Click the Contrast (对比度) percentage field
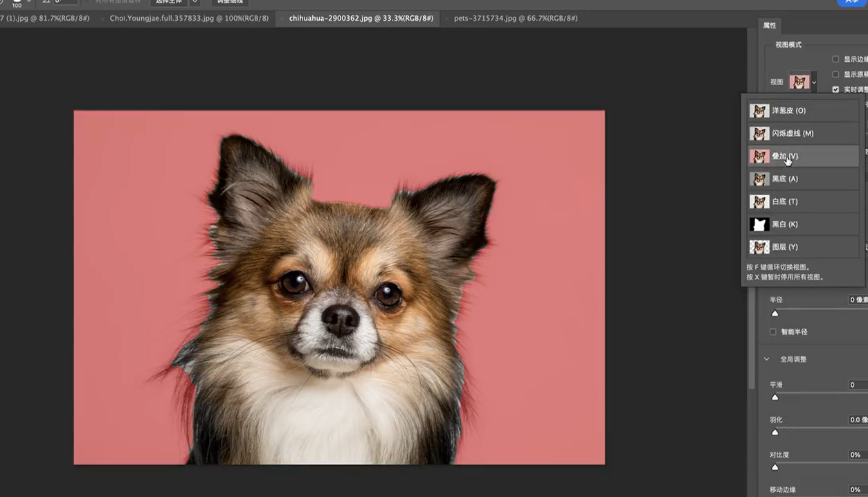Viewport: 868px width, 497px height. pos(858,455)
